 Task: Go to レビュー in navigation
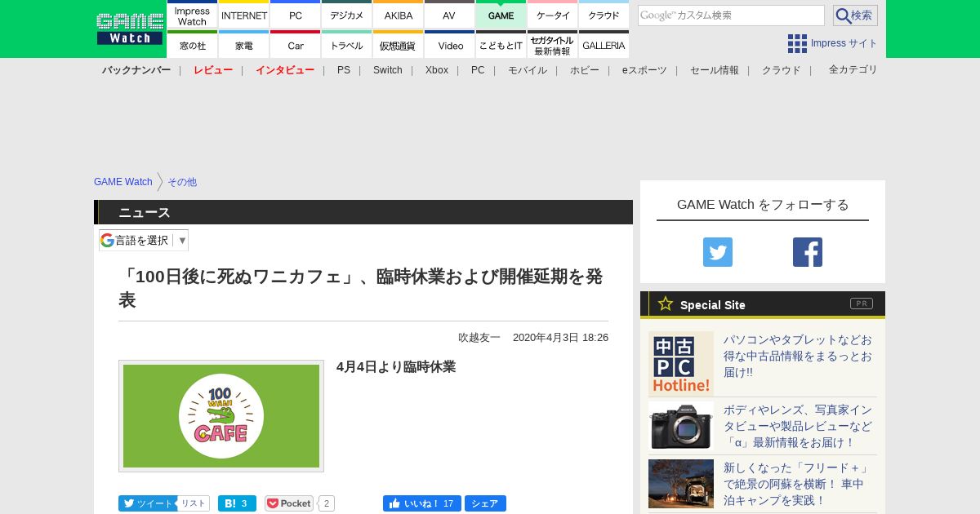213,70
